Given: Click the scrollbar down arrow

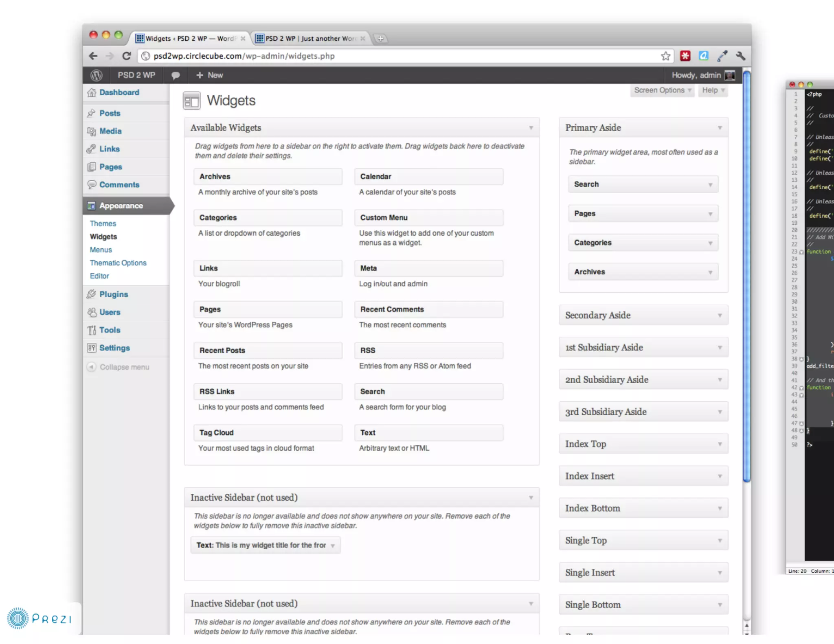Looking at the screenshot, I should click(746, 633).
